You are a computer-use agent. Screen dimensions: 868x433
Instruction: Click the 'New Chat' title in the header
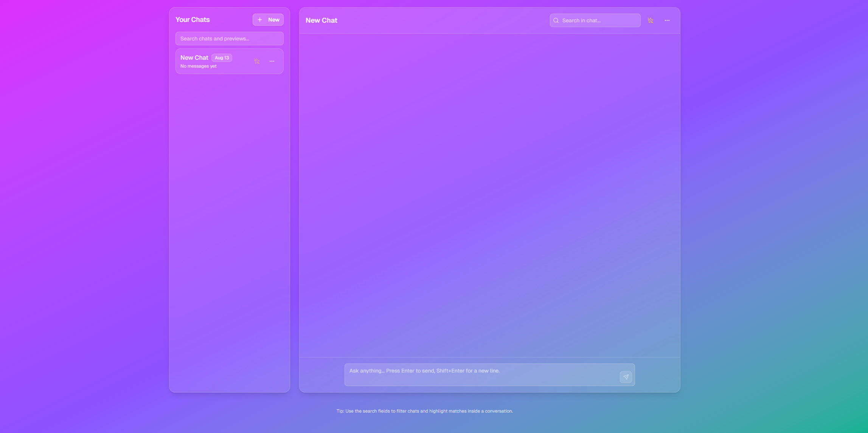click(321, 20)
